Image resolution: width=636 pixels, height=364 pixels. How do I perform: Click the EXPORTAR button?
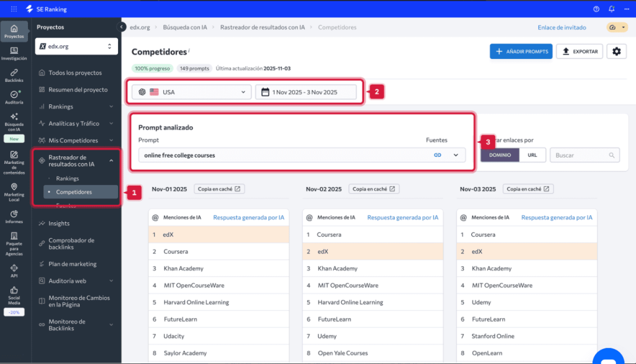(x=579, y=52)
